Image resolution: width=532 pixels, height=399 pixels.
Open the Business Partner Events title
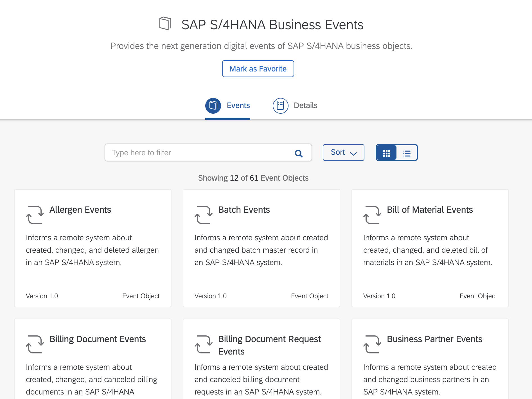(x=434, y=339)
